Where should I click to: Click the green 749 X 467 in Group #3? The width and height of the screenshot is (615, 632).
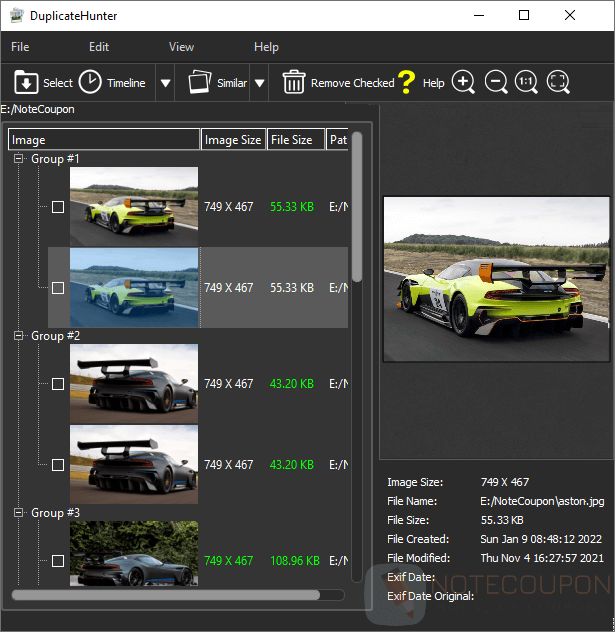[x=229, y=561]
